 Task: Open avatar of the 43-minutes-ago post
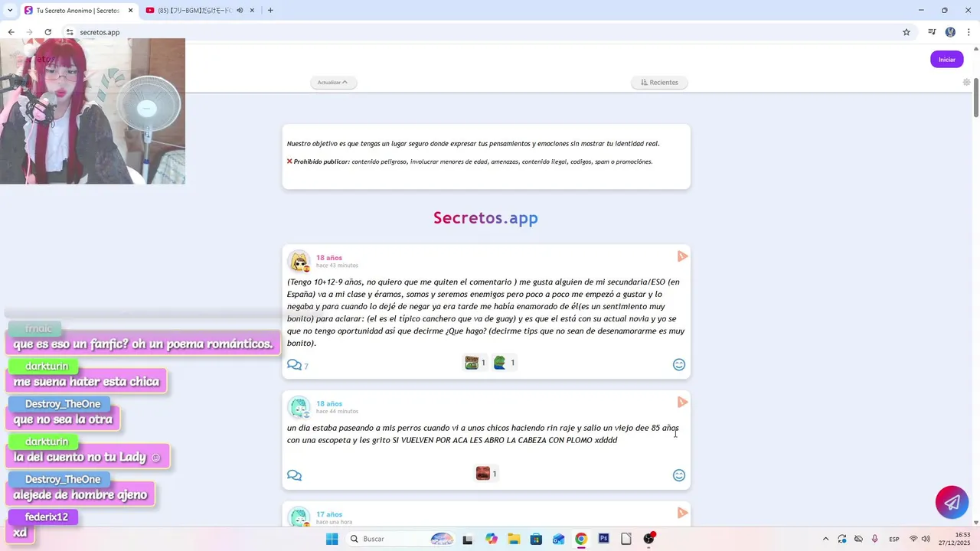click(x=299, y=261)
